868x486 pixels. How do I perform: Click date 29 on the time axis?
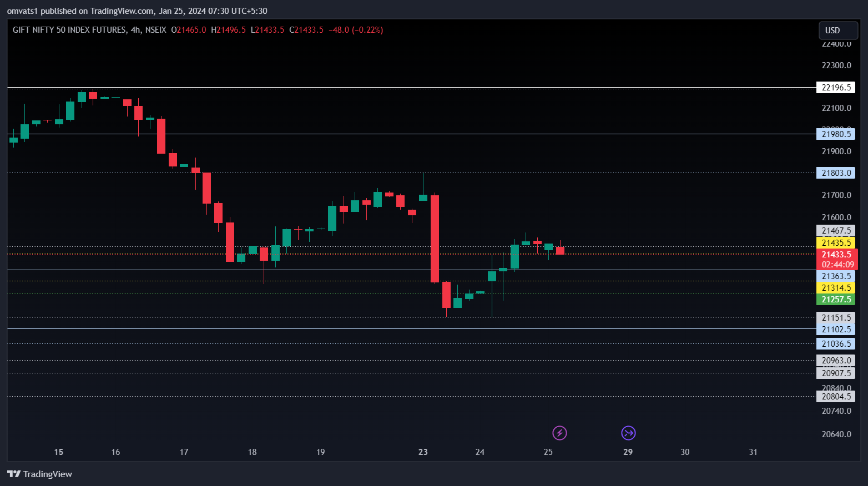(628, 452)
